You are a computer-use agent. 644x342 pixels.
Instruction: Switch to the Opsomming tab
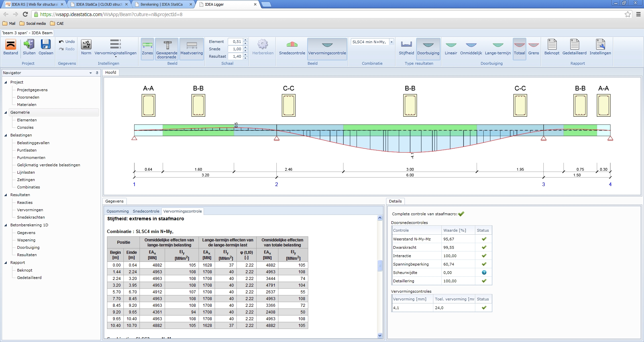coord(117,211)
